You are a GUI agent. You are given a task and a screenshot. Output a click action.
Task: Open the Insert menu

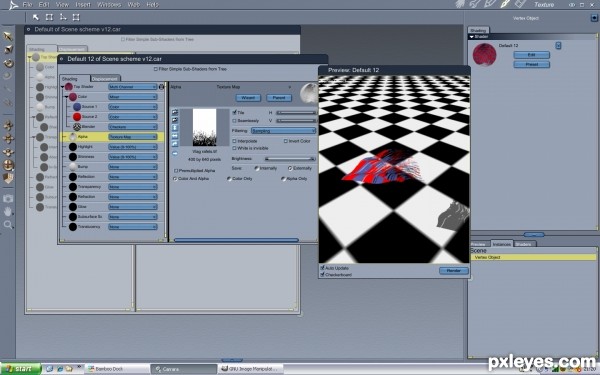83,5
